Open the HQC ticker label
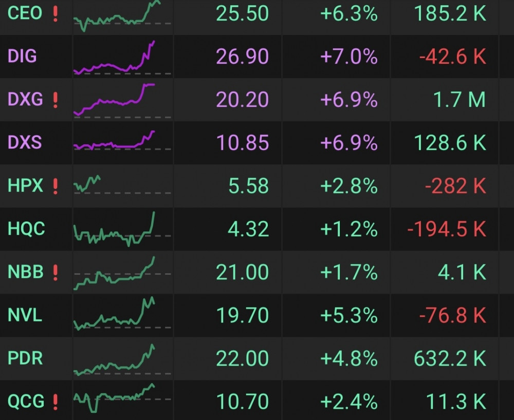Image resolution: width=514 pixels, height=420 pixels. point(27,229)
